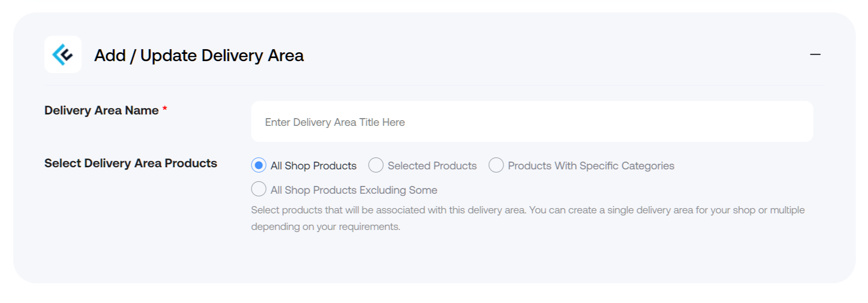Collapse the Add / Update Delivery Area panel

pos(815,54)
